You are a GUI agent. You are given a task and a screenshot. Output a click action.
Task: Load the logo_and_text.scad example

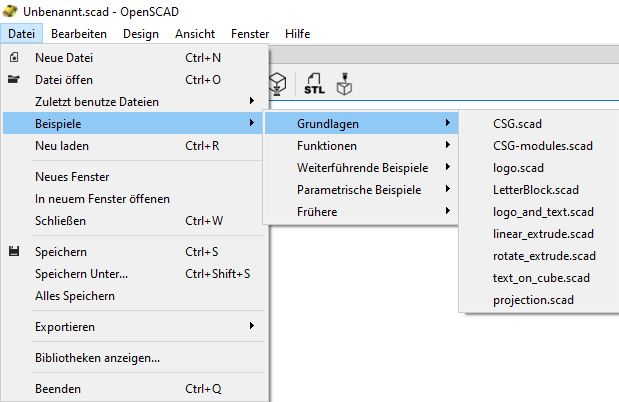point(543,212)
